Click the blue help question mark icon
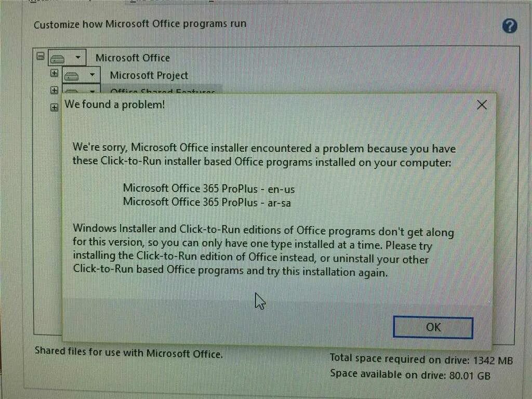Image resolution: width=532 pixels, height=399 pixels. pyautogui.click(x=509, y=26)
